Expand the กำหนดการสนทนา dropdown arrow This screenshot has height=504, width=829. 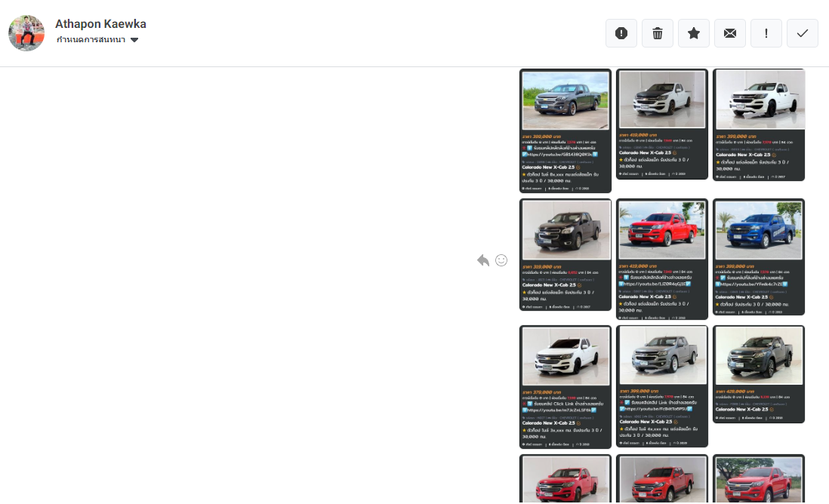click(x=134, y=40)
